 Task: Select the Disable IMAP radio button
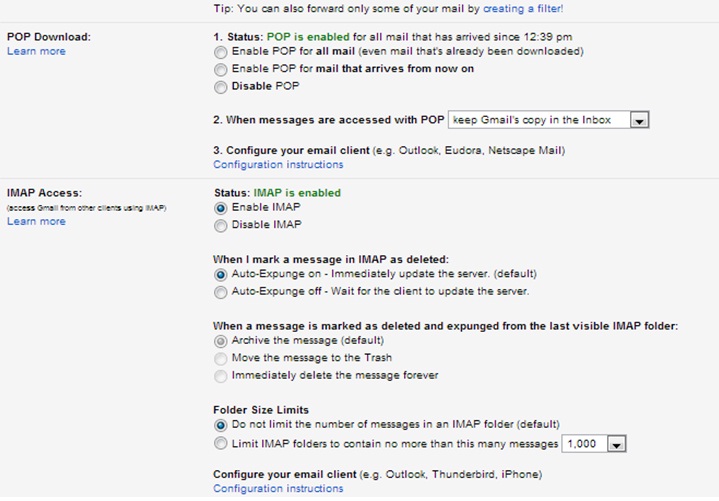[220, 225]
